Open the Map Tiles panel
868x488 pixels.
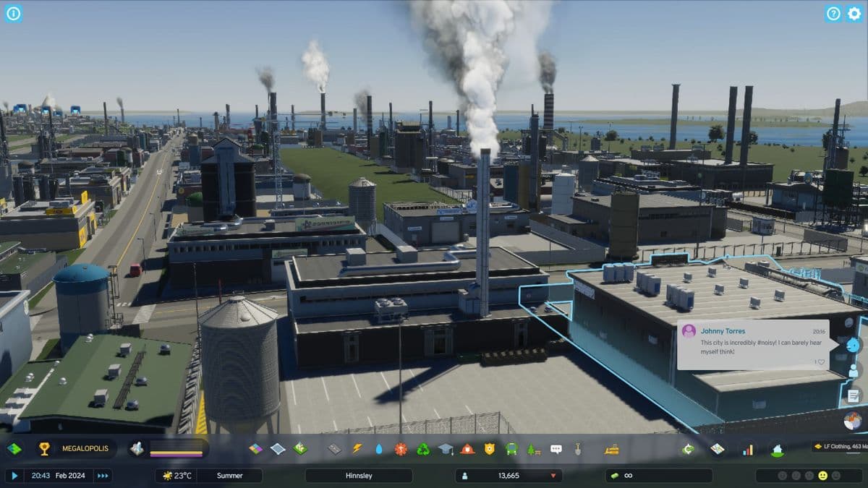click(x=717, y=449)
